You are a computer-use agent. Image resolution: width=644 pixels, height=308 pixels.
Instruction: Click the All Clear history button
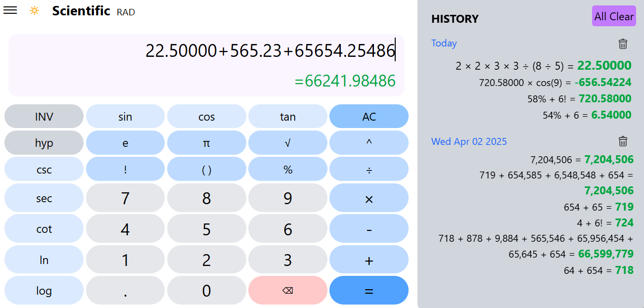coord(614,16)
